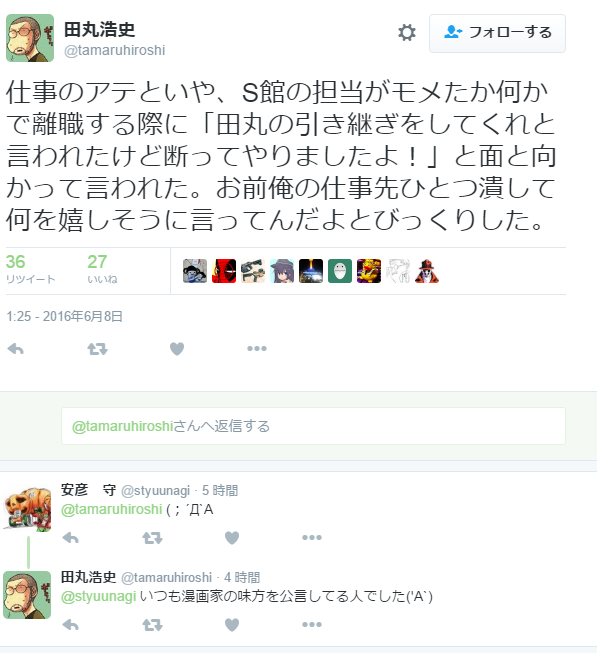Open more options for @styuunagi reply
The width and height of the screenshot is (597, 653).
[312, 538]
